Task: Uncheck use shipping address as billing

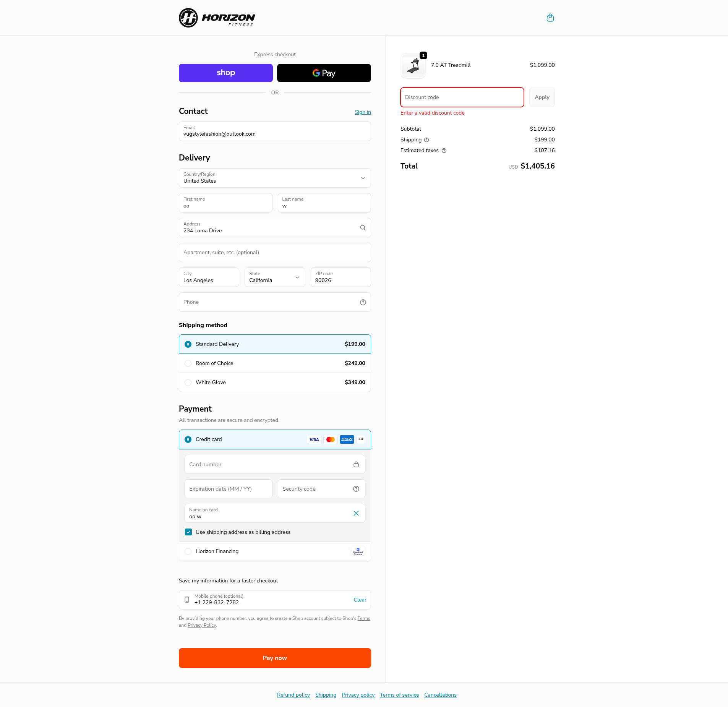Action: click(188, 532)
